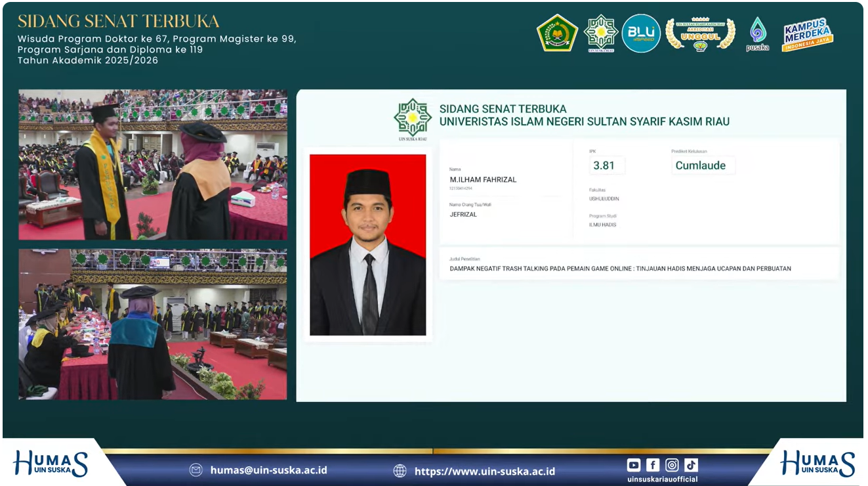Click the envelope email icon
The width and height of the screenshot is (868, 486).
(196, 470)
